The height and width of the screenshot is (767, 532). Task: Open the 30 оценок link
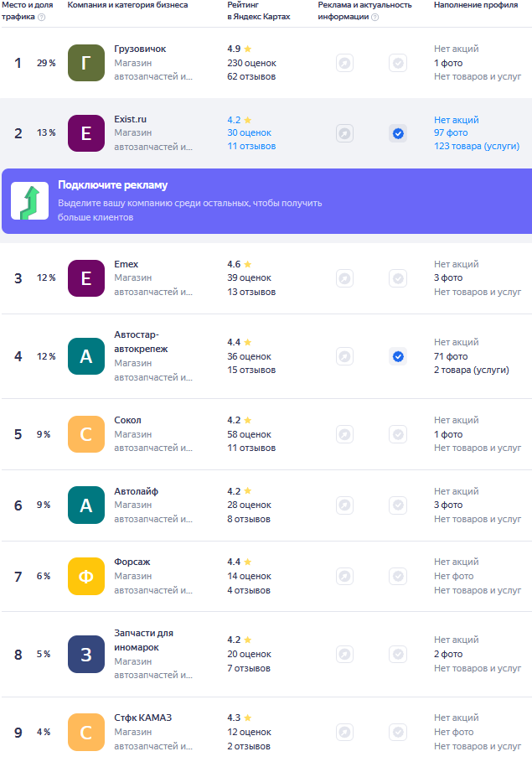(x=250, y=132)
